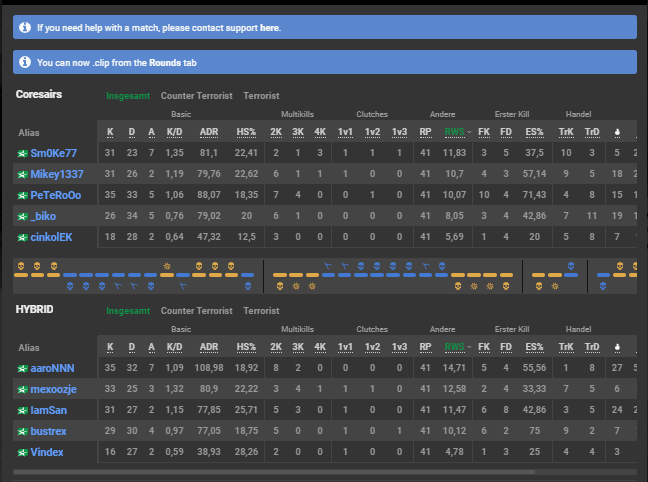The width and height of the screenshot is (648, 482).
Task: Open IamSan's player profile
Action: [48, 410]
